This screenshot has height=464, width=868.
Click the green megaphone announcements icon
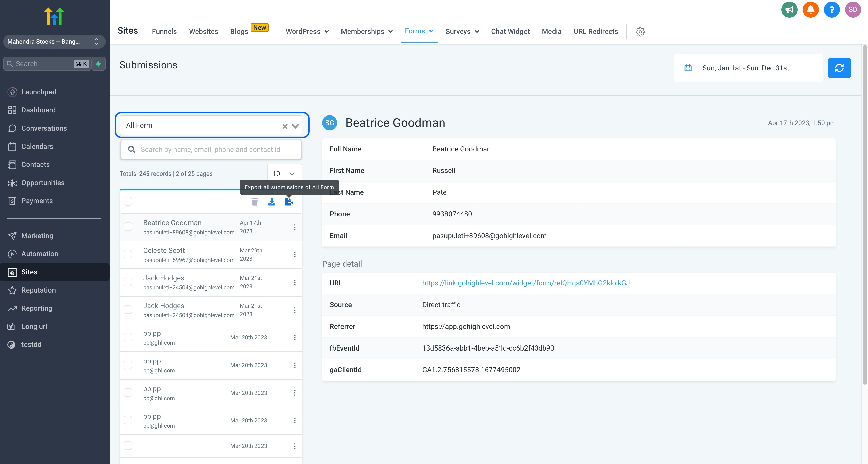(x=789, y=9)
